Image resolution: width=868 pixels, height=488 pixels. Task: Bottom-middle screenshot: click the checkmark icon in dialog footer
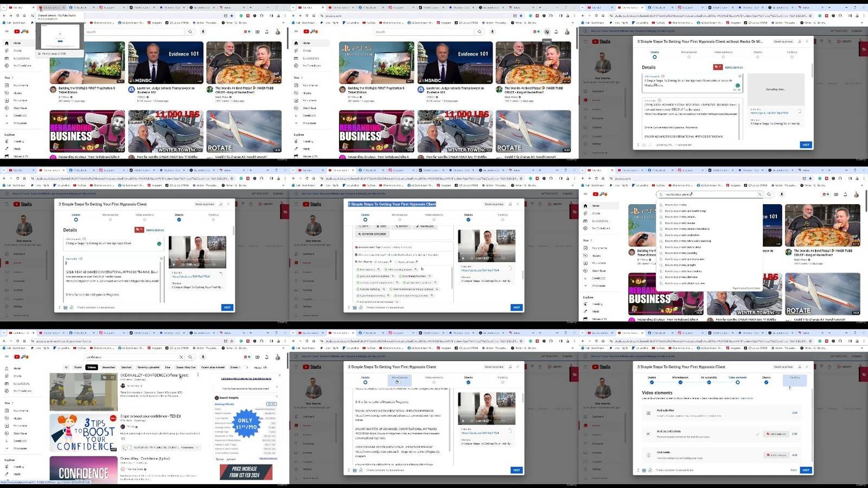click(x=361, y=470)
